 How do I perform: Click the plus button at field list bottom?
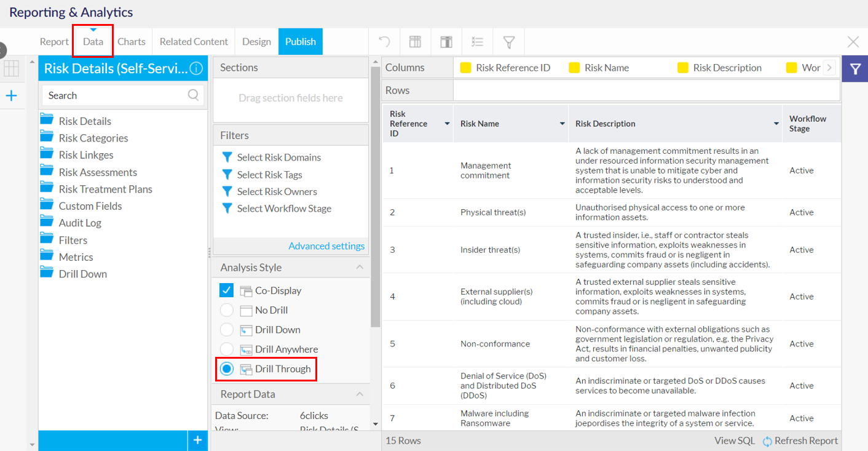pyautogui.click(x=197, y=440)
